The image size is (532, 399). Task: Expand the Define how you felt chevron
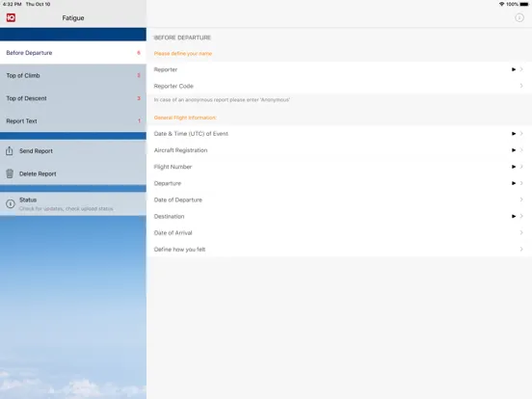click(x=521, y=250)
